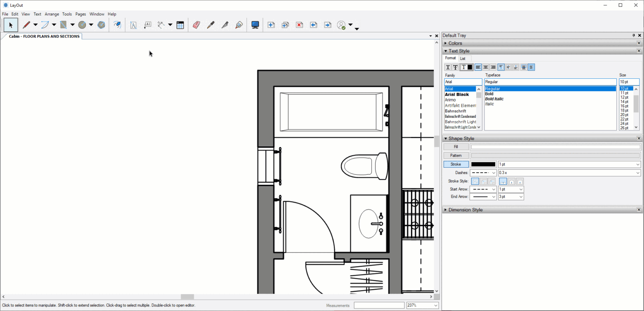Image resolution: width=644 pixels, height=311 pixels.
Task: Open the Arrange menu
Action: [52, 14]
